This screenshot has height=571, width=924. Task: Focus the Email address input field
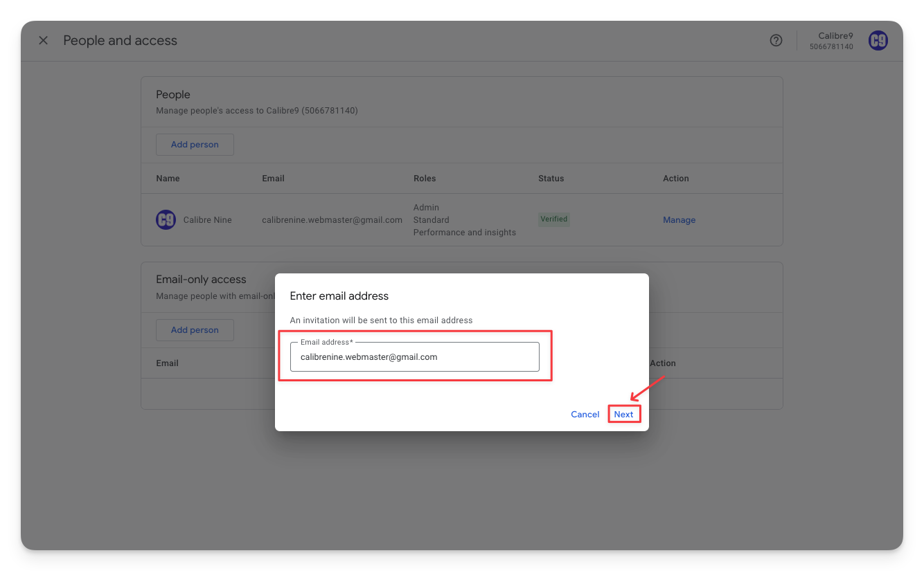tap(414, 357)
